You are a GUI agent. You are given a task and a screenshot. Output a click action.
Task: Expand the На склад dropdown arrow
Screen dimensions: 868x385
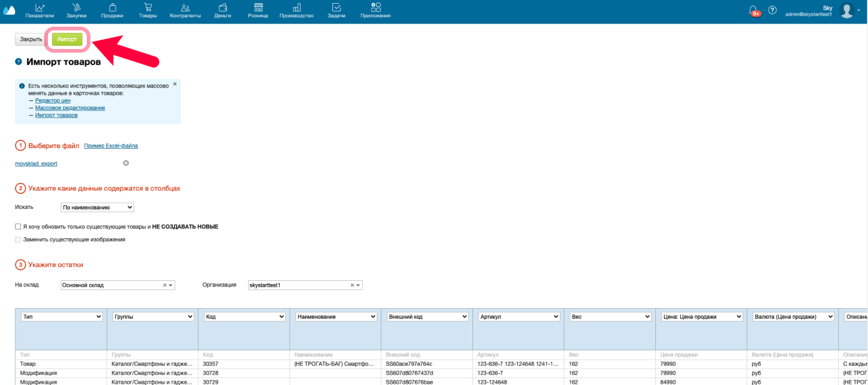pos(171,285)
